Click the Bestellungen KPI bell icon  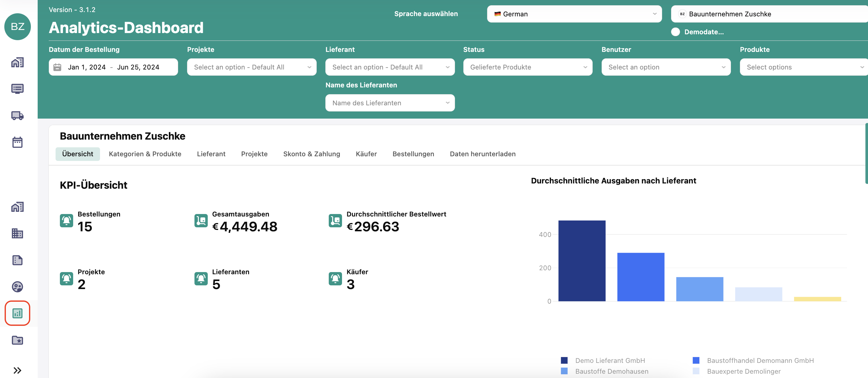[66, 221]
